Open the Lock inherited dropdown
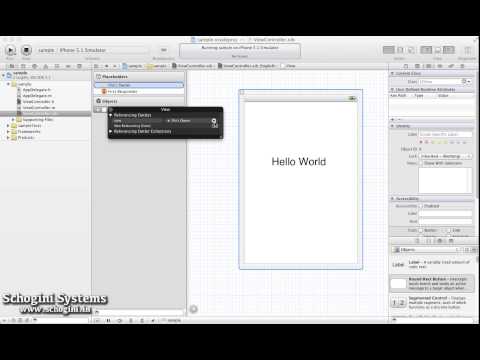This screenshot has width=480, height=360. [x=445, y=156]
